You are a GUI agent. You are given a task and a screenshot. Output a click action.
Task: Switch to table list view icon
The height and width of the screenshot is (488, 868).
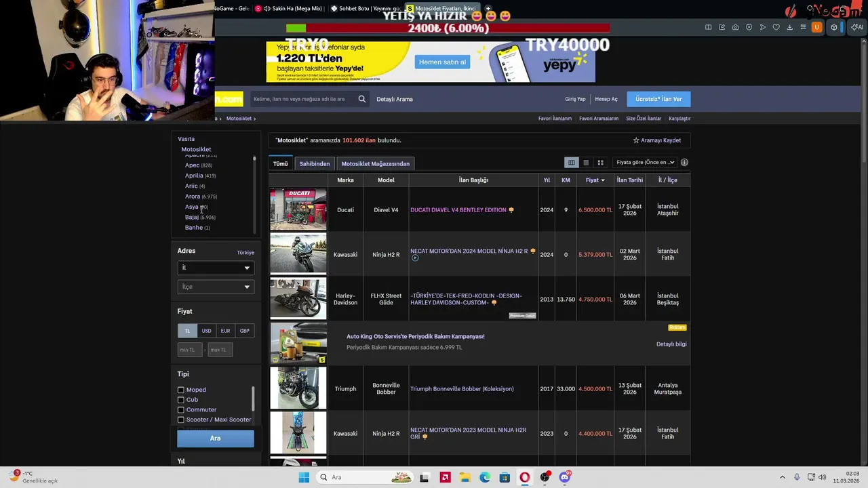pyautogui.click(x=572, y=163)
